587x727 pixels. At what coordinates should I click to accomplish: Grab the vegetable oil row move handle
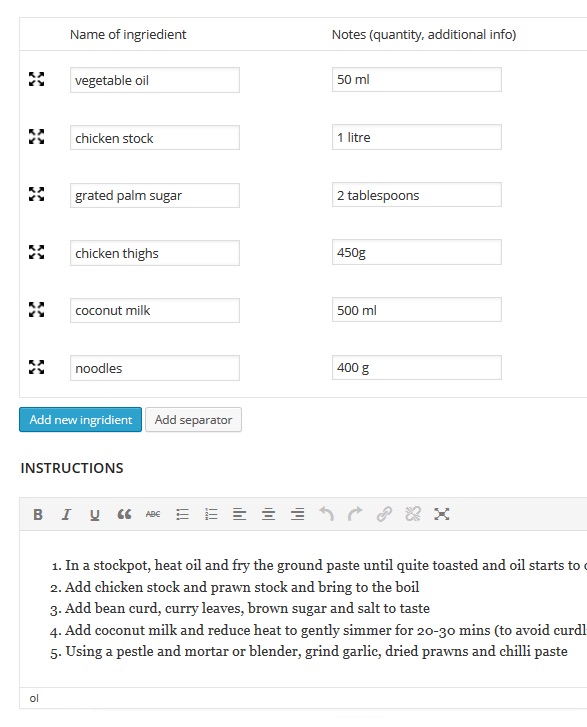[x=37, y=79]
